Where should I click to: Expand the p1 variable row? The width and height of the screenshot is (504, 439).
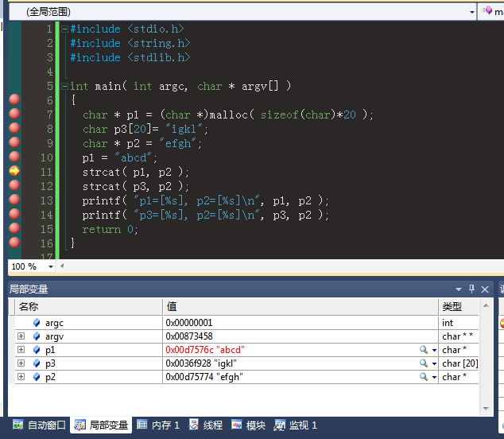click(x=21, y=350)
